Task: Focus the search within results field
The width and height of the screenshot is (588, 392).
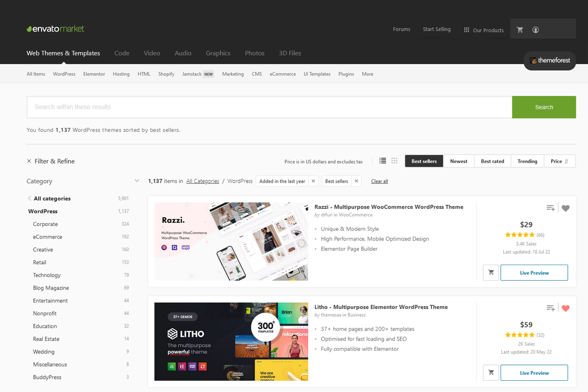Action: (x=269, y=107)
